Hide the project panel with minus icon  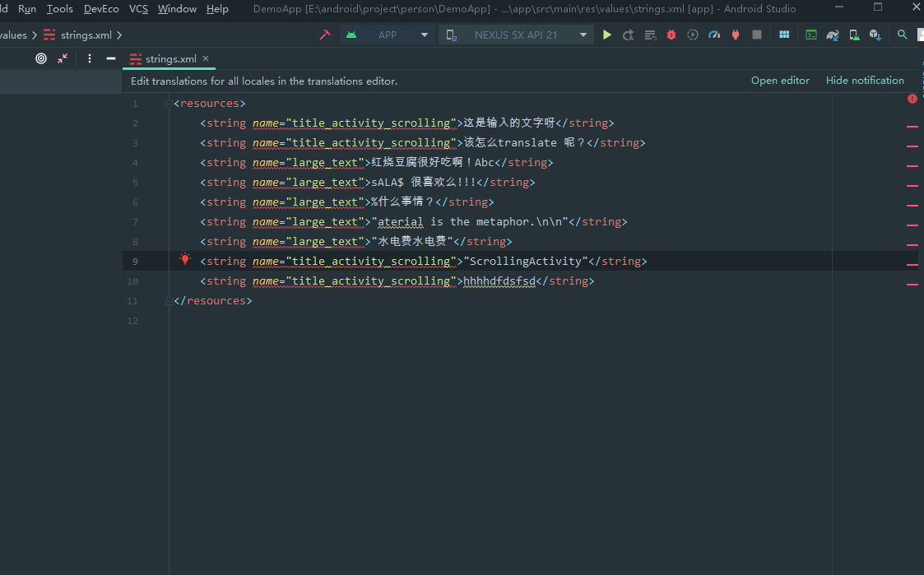(x=111, y=58)
